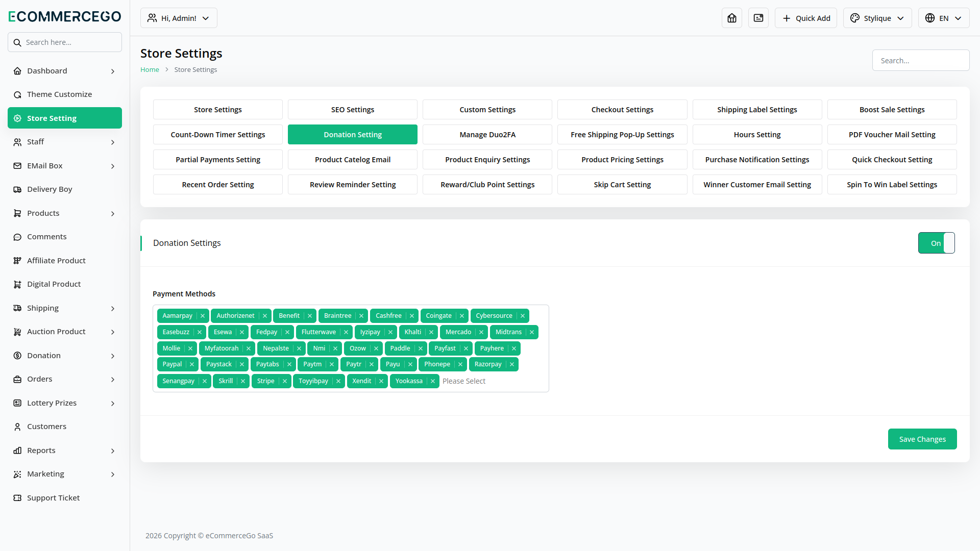Image resolution: width=980 pixels, height=551 pixels.
Task: Open the Hi, Admin! user dropdown
Action: point(179,18)
